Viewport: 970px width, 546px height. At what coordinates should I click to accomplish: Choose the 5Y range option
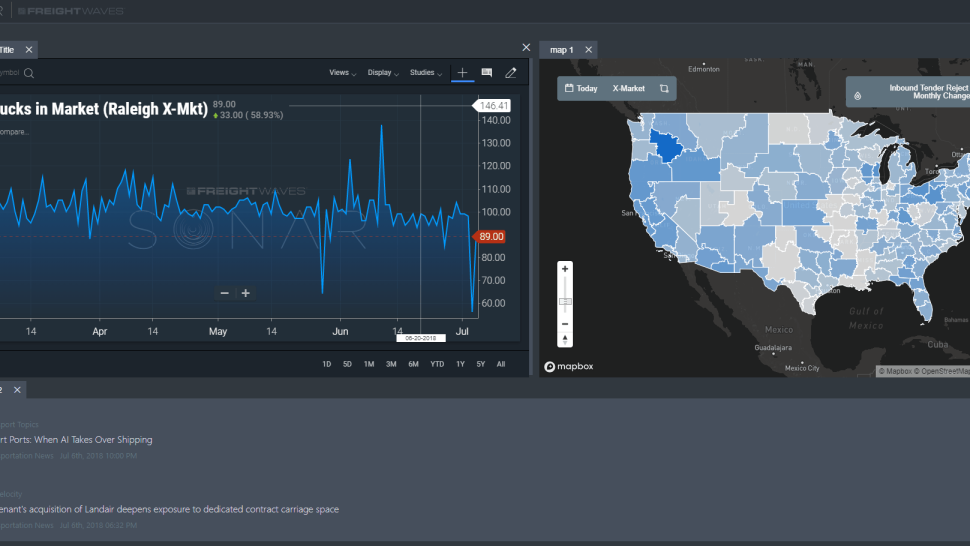481,364
